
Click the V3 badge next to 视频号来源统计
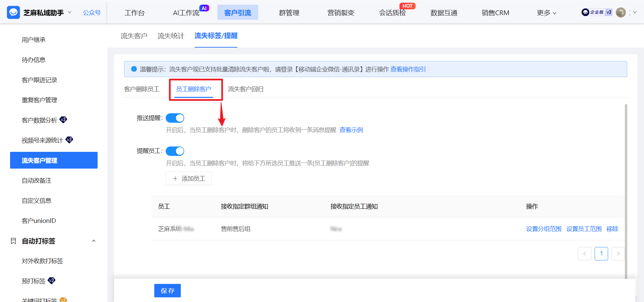tap(69, 140)
